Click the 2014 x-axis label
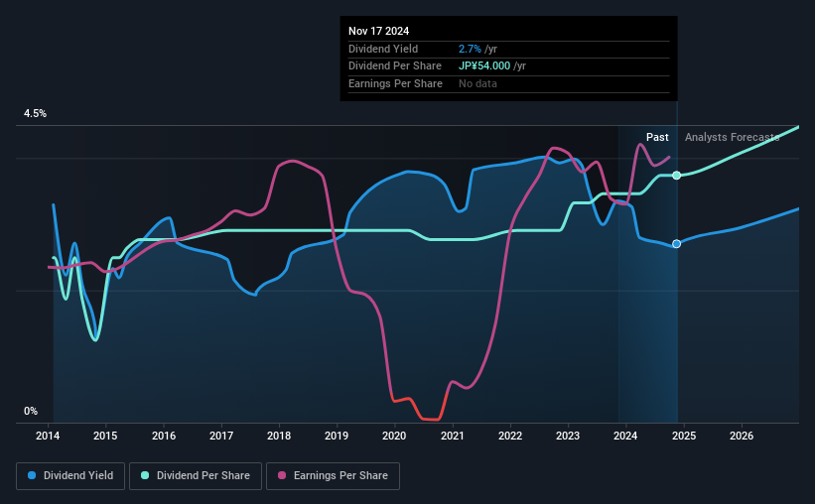 [x=48, y=436]
